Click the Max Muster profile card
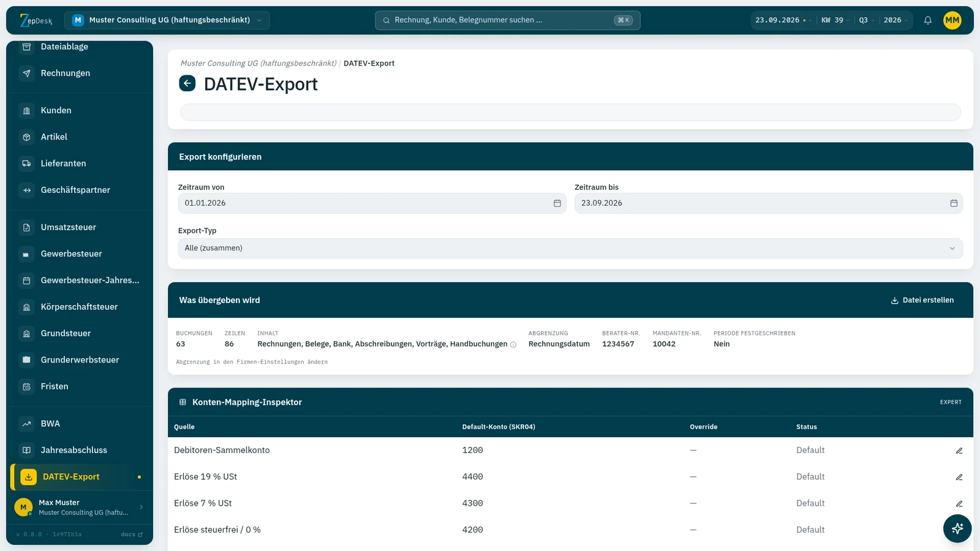The image size is (980, 551). (x=80, y=507)
